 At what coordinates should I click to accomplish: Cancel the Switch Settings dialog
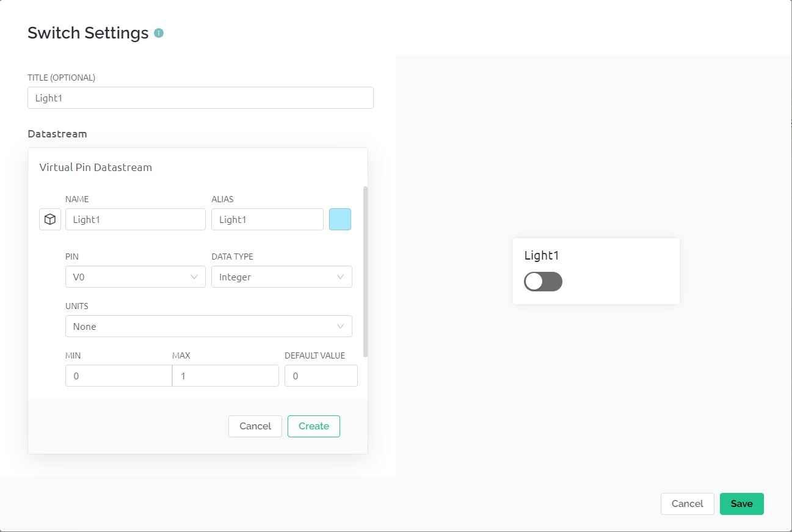coord(687,504)
